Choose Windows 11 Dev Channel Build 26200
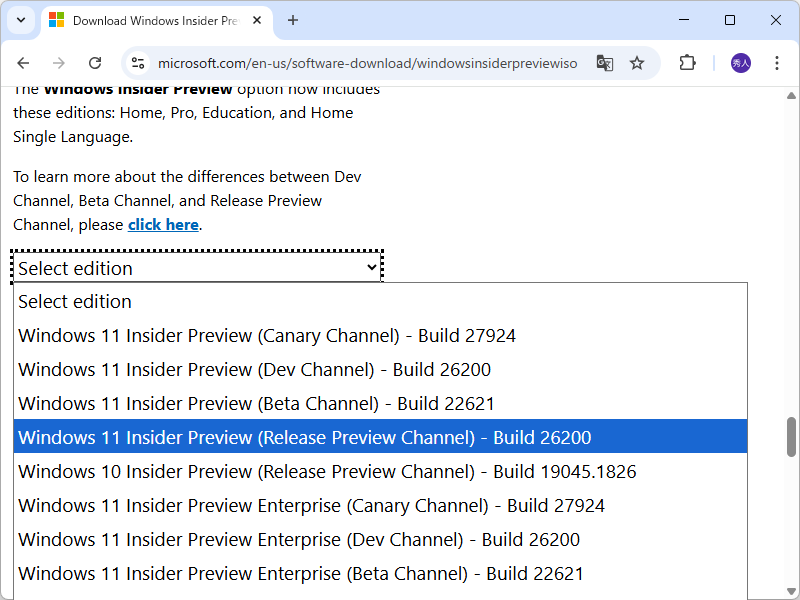 point(254,370)
